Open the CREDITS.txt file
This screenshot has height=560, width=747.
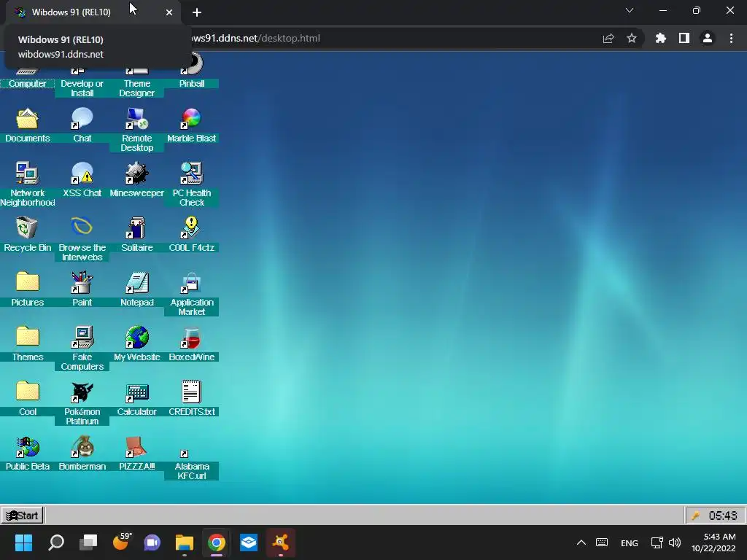click(x=192, y=392)
